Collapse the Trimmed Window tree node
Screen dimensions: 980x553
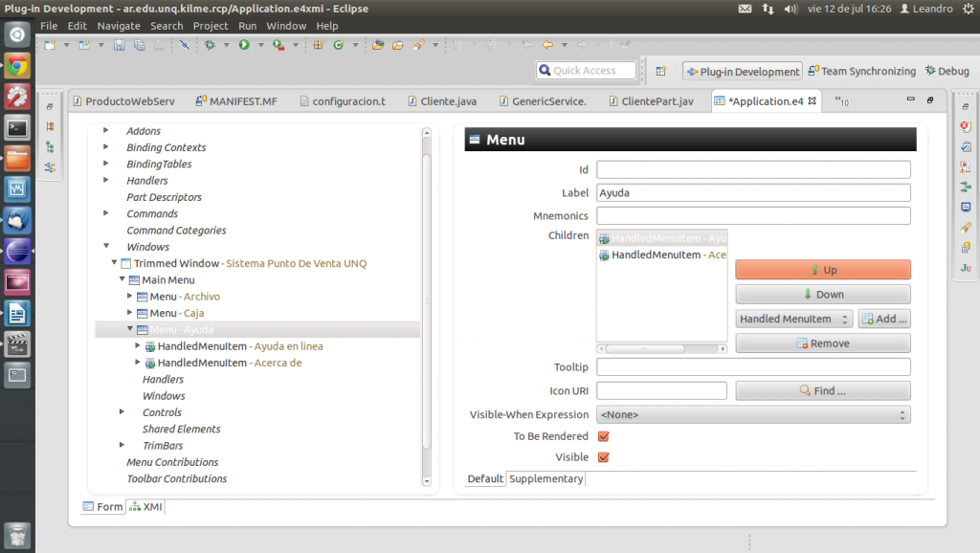pos(115,263)
